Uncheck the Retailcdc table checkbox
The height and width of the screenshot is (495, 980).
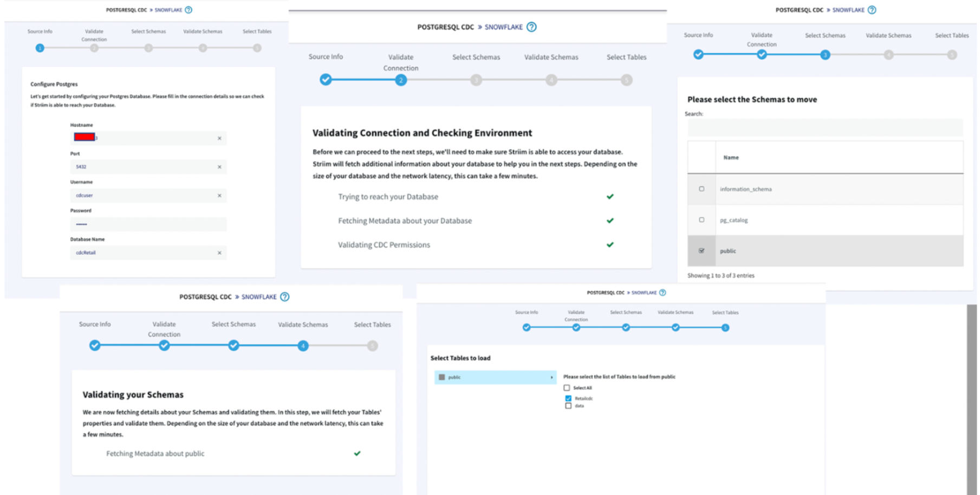568,398
